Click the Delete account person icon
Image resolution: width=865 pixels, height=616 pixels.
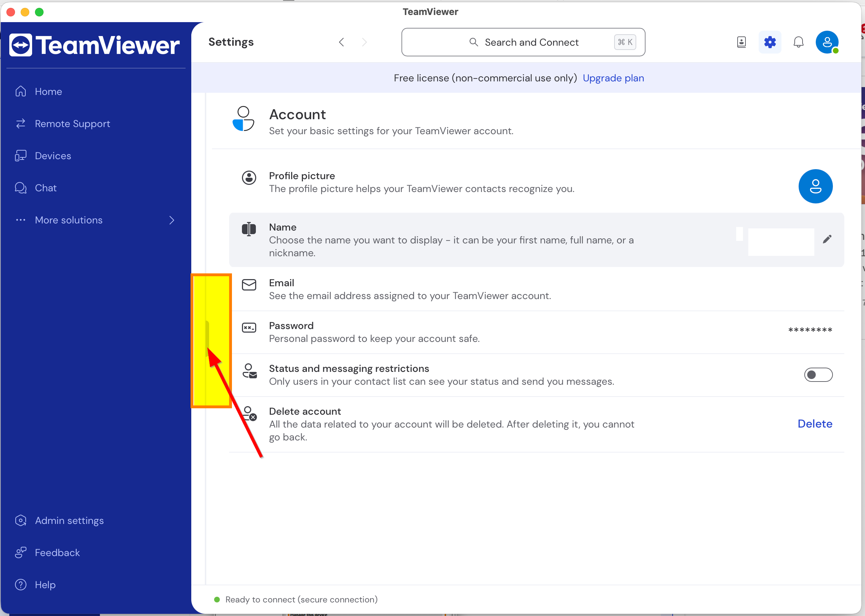(249, 413)
